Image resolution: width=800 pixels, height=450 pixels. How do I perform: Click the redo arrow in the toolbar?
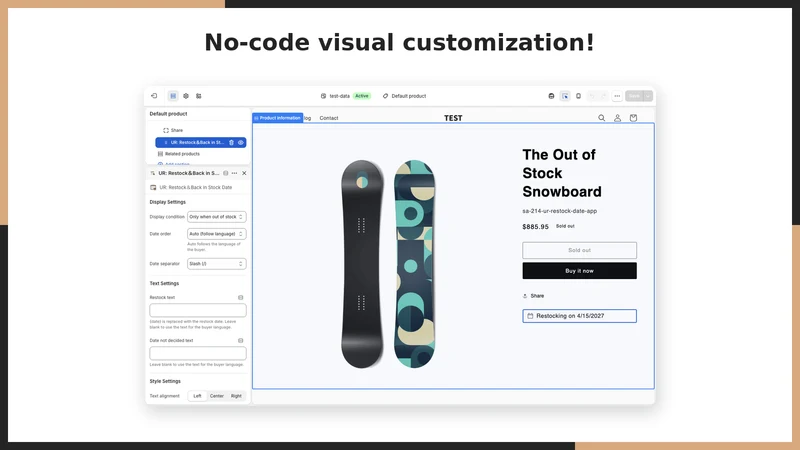click(604, 96)
